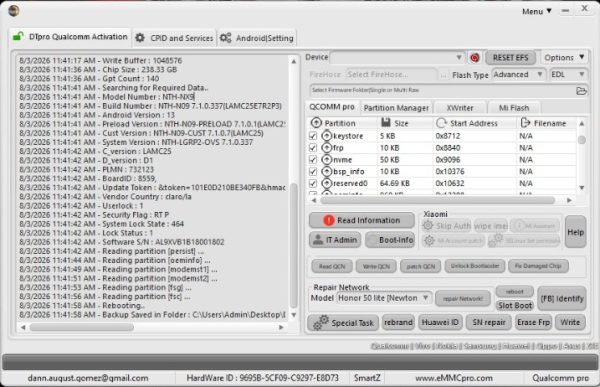
Task: Click the log panel vertical scrollbar thumb
Action: coord(294,245)
